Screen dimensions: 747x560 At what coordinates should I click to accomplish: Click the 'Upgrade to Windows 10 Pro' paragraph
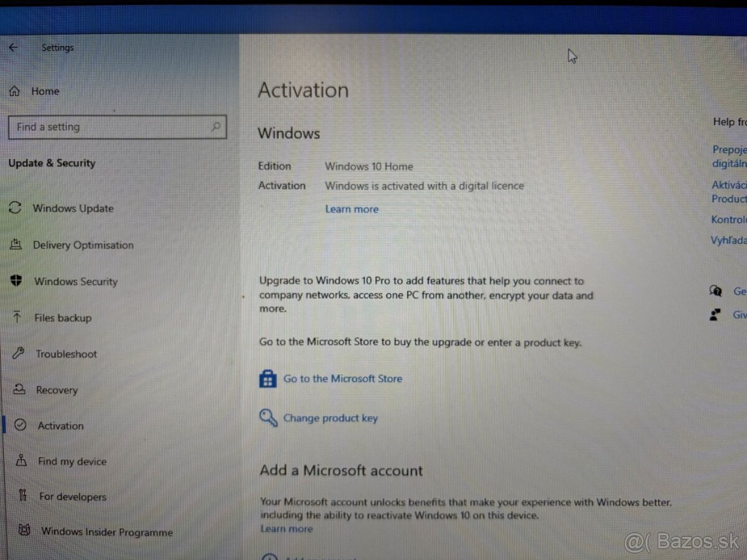[426, 295]
